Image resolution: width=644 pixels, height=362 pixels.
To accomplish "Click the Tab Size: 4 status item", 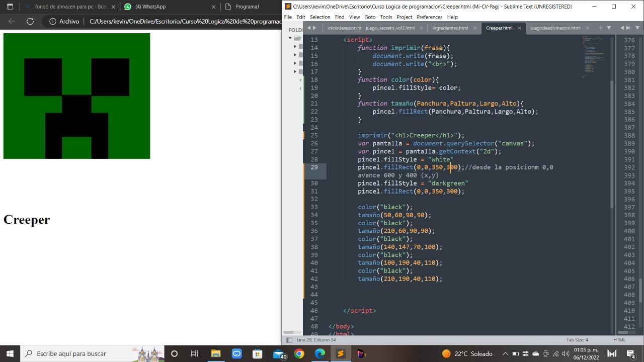I will [x=577, y=340].
